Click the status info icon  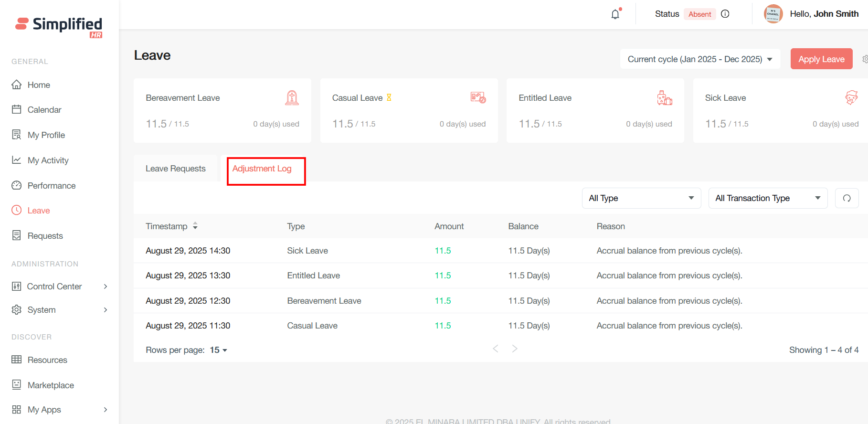pyautogui.click(x=725, y=14)
